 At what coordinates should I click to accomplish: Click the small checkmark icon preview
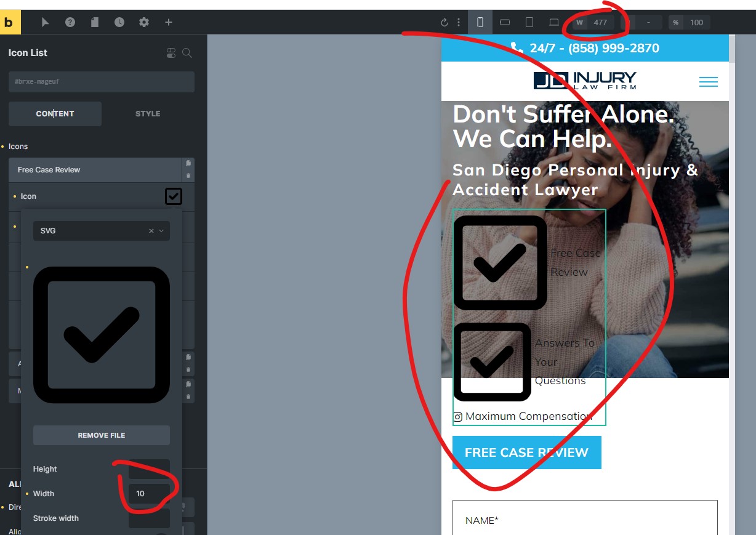pos(174,196)
